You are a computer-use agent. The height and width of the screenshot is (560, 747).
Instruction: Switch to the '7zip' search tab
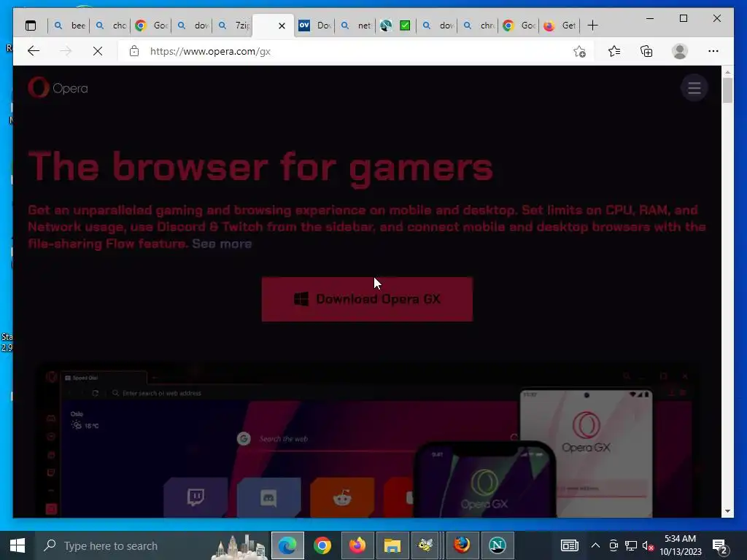tap(233, 26)
